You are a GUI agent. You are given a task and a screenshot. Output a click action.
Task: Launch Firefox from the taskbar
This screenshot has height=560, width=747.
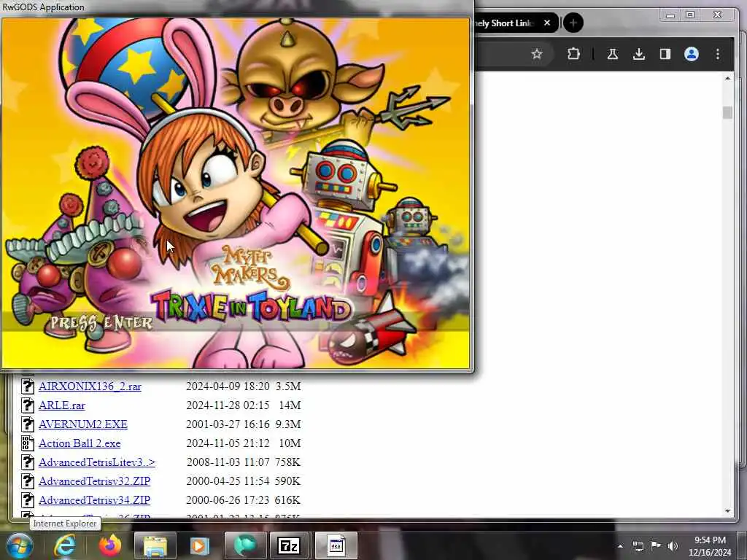coord(110,545)
